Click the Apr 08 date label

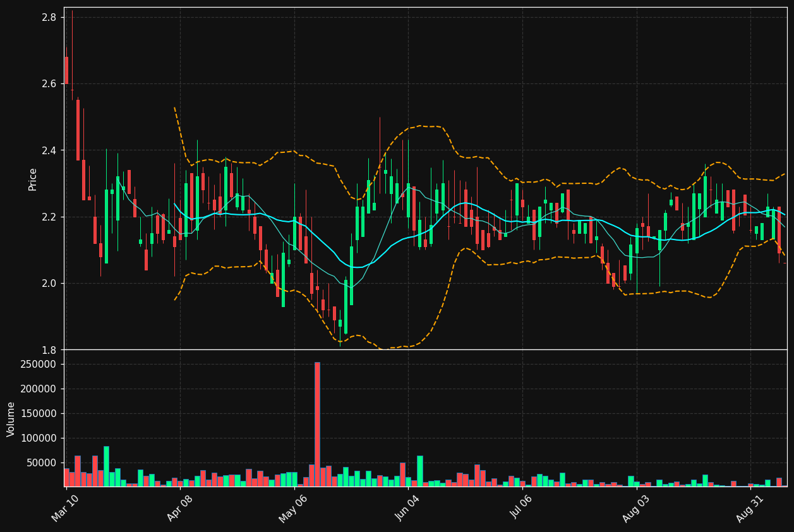[180, 508]
